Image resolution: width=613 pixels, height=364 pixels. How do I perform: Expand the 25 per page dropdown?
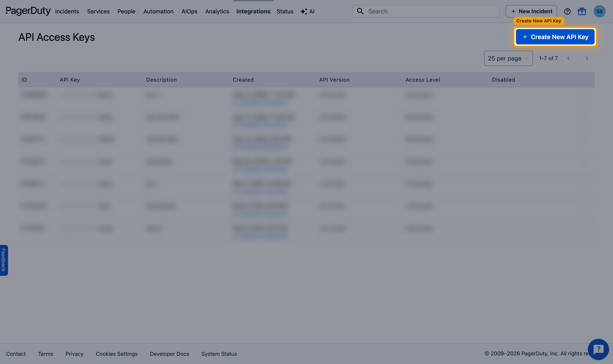tap(508, 58)
